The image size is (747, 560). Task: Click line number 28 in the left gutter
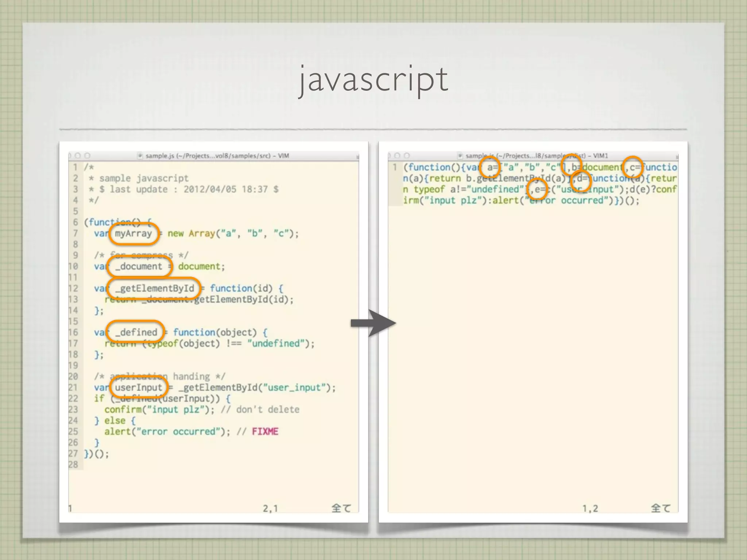[x=73, y=464]
